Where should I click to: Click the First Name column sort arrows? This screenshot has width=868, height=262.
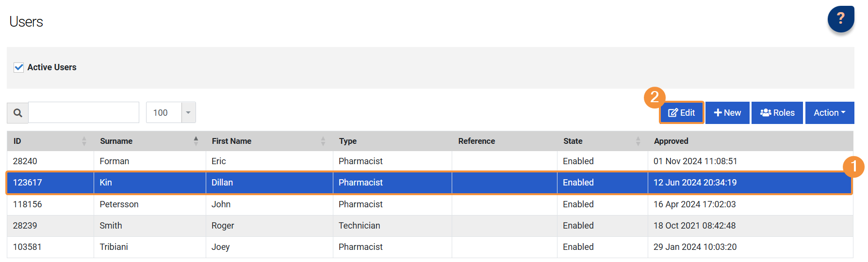pyautogui.click(x=323, y=141)
